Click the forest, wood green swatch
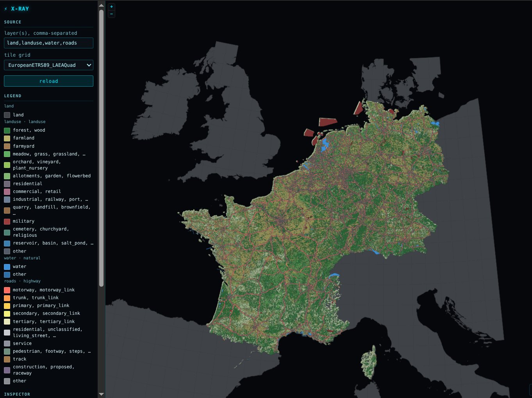This screenshot has height=398, width=532. click(7, 130)
